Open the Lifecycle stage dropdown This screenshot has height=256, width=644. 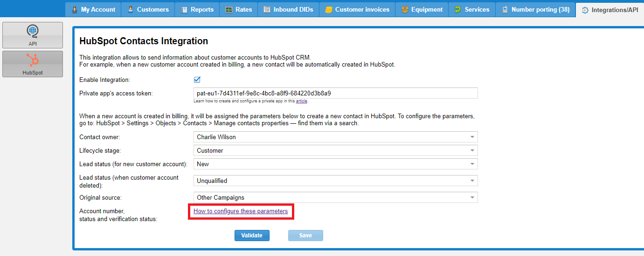[x=336, y=151]
